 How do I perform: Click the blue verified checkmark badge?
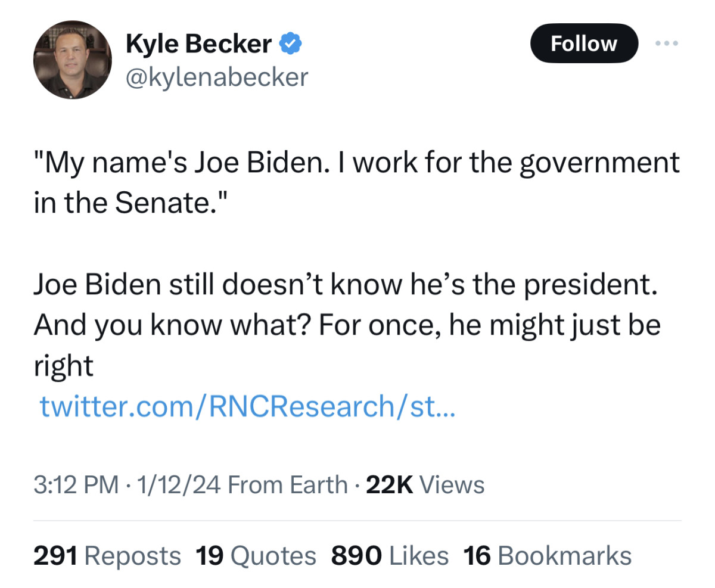[292, 43]
